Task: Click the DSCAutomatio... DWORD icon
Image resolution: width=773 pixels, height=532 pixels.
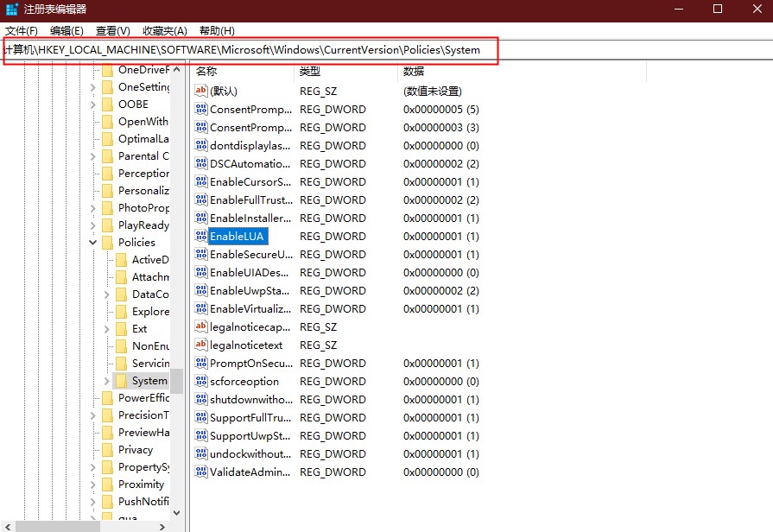Action: [x=200, y=164]
